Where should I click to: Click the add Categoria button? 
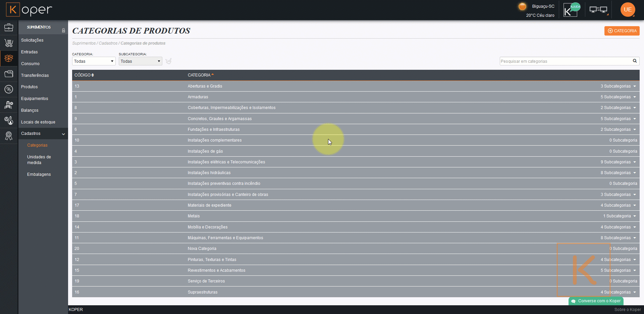622,31
